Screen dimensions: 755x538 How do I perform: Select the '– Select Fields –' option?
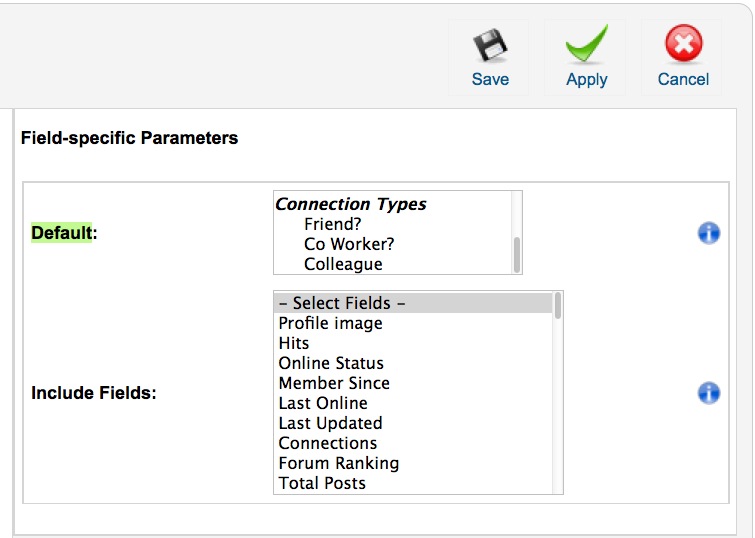pos(414,303)
